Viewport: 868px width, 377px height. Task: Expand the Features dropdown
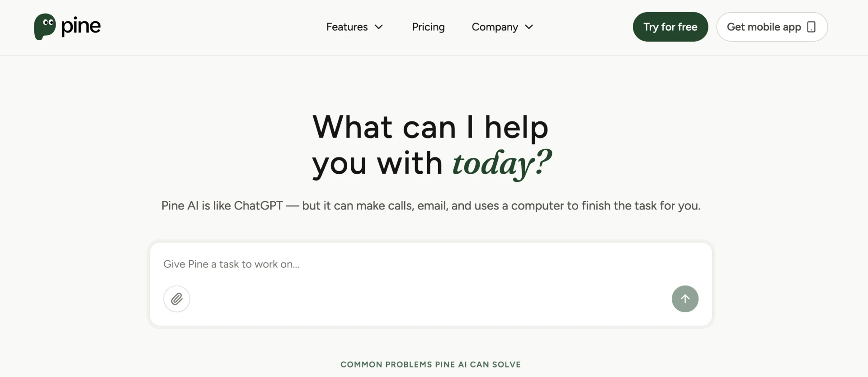click(x=354, y=27)
